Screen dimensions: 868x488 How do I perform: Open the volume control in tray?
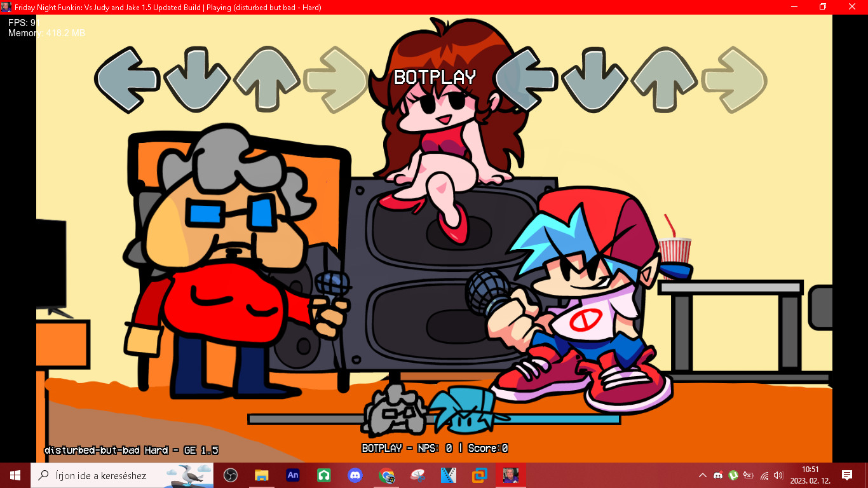click(778, 475)
